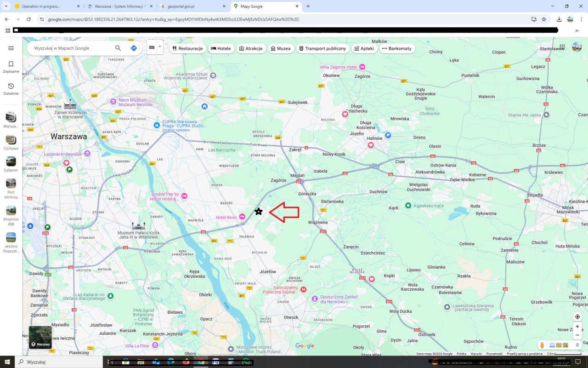Click the Stajnia Ale Jazda pin
Viewport: 588px width, 368px height.
(x=546, y=115)
